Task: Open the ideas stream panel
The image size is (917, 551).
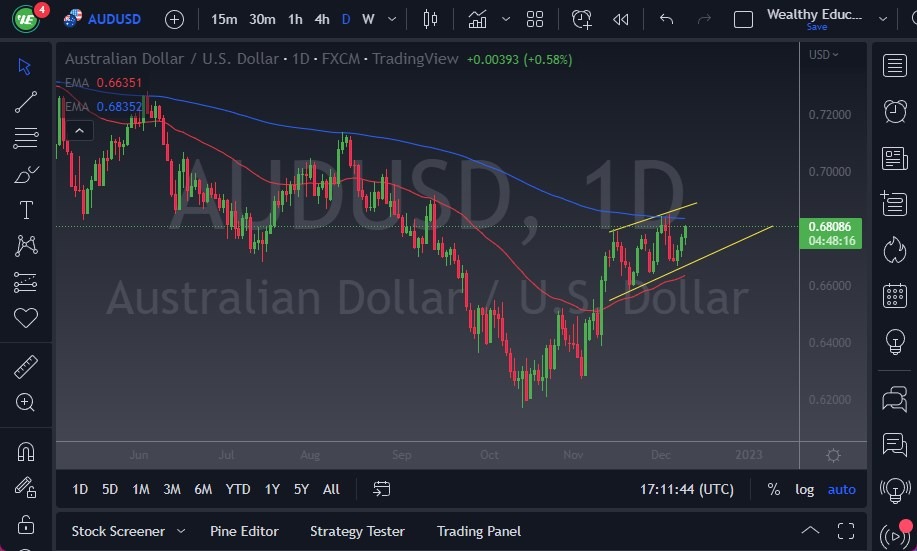Action: pyautogui.click(x=895, y=490)
